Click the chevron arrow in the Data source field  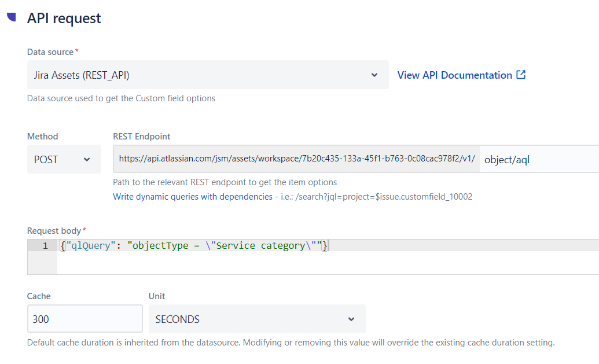(374, 75)
